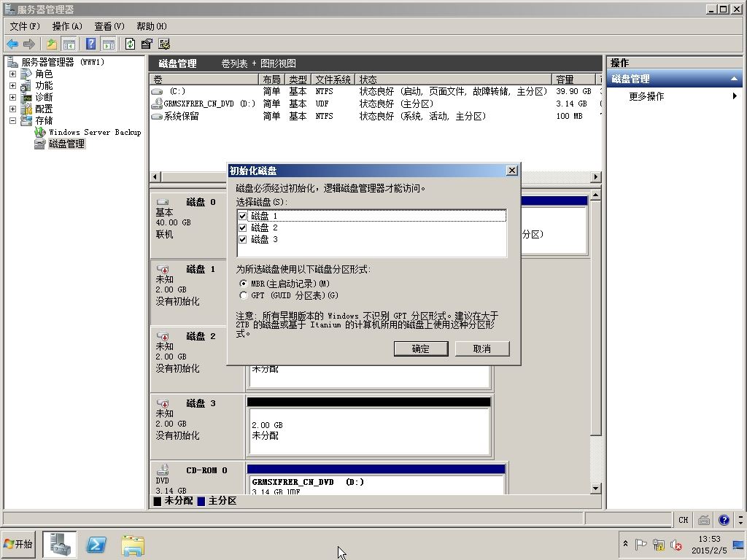Viewport: 747px width, 560px height.
Task: Open the 更多操作 submenu arrow
Action: tap(735, 96)
